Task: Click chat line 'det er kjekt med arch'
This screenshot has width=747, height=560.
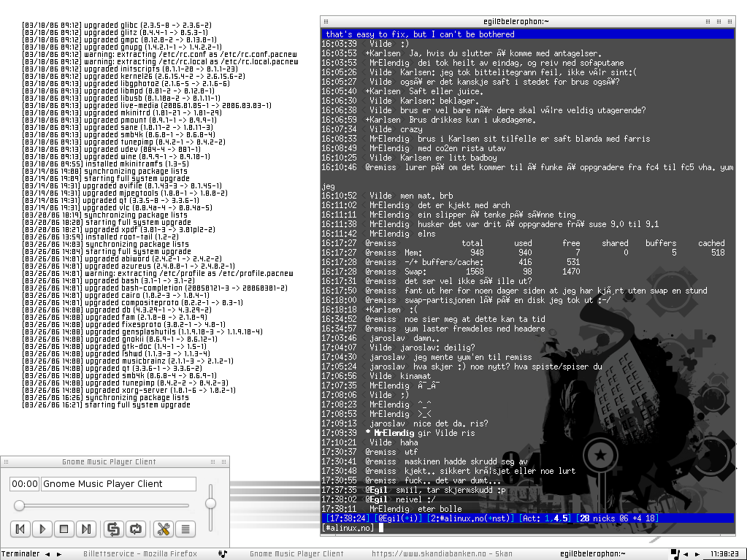Action: coord(415,204)
